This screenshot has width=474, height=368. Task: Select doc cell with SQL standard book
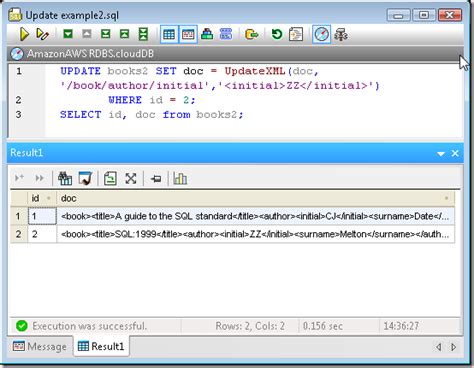[x=255, y=216]
